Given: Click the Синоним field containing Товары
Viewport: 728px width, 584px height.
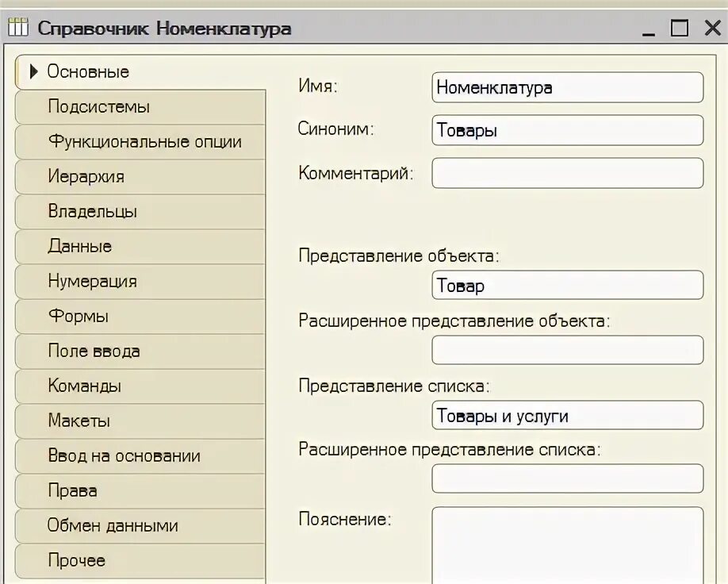Looking at the screenshot, I should [567, 130].
